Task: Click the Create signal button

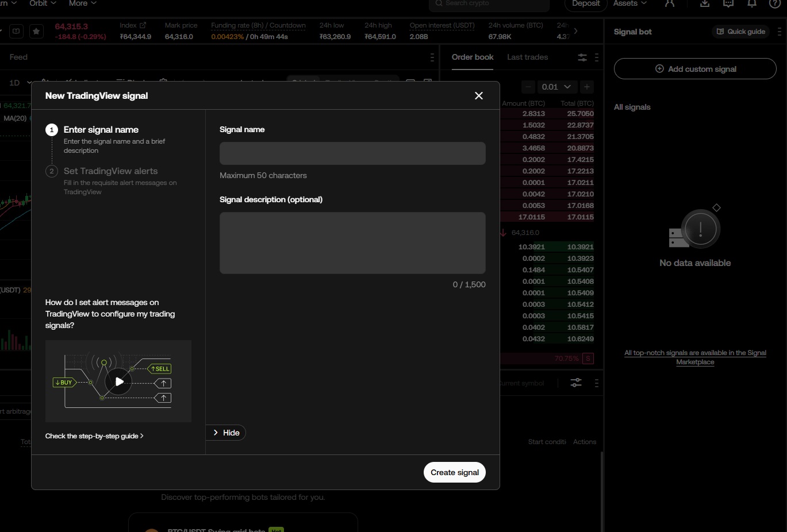Action: (x=455, y=472)
